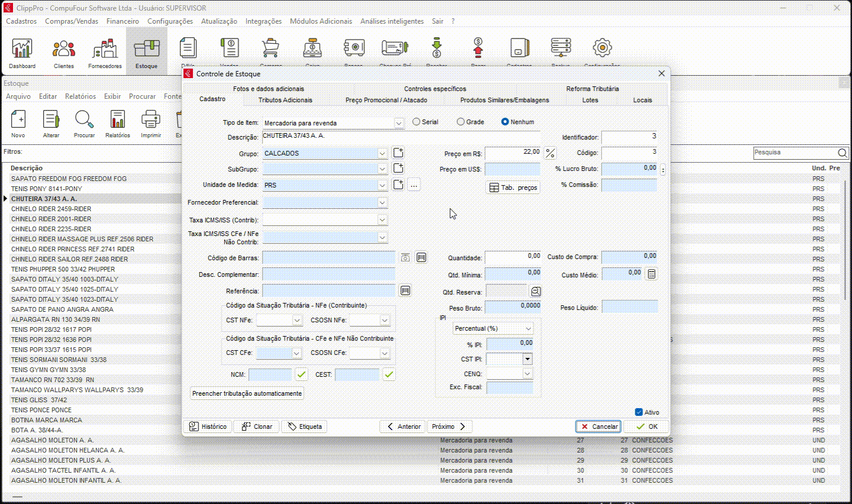The height and width of the screenshot is (504, 852).
Task: Click the Cancelar button
Action: [x=598, y=427]
